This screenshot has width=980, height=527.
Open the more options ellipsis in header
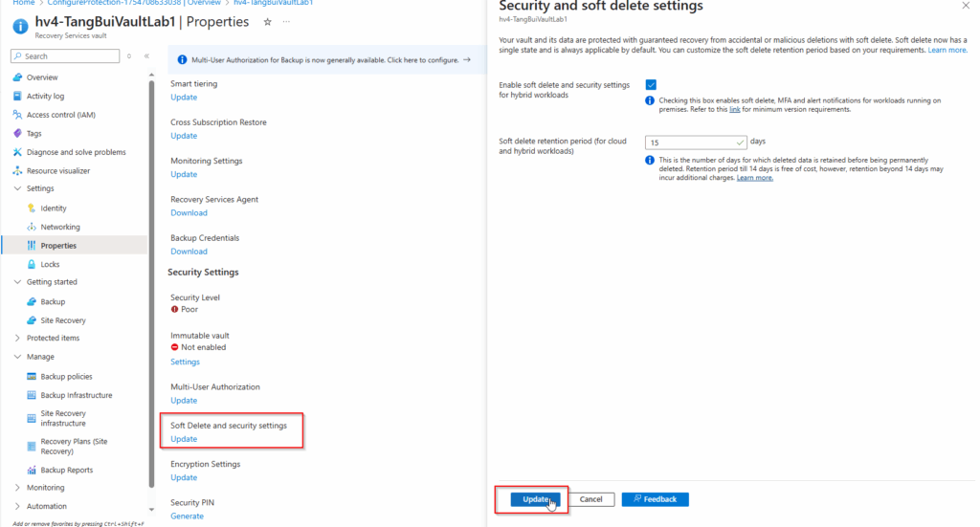click(286, 22)
